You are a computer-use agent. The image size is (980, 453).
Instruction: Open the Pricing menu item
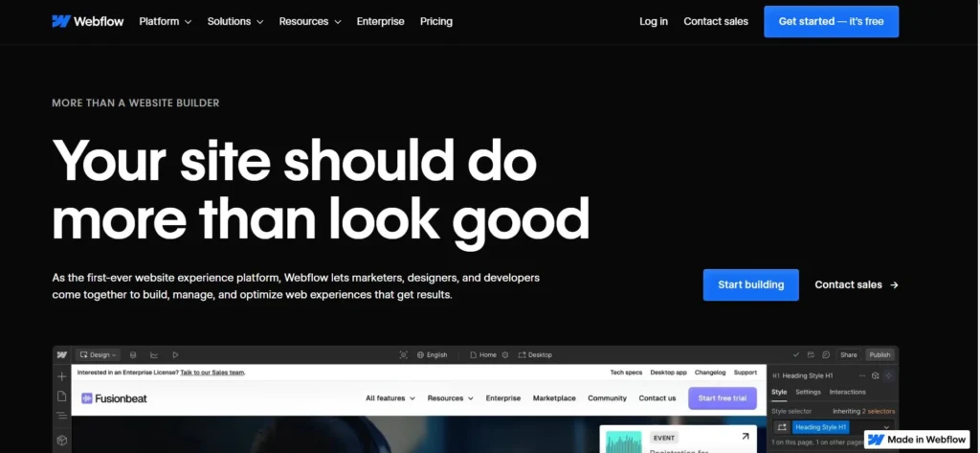[x=436, y=21]
